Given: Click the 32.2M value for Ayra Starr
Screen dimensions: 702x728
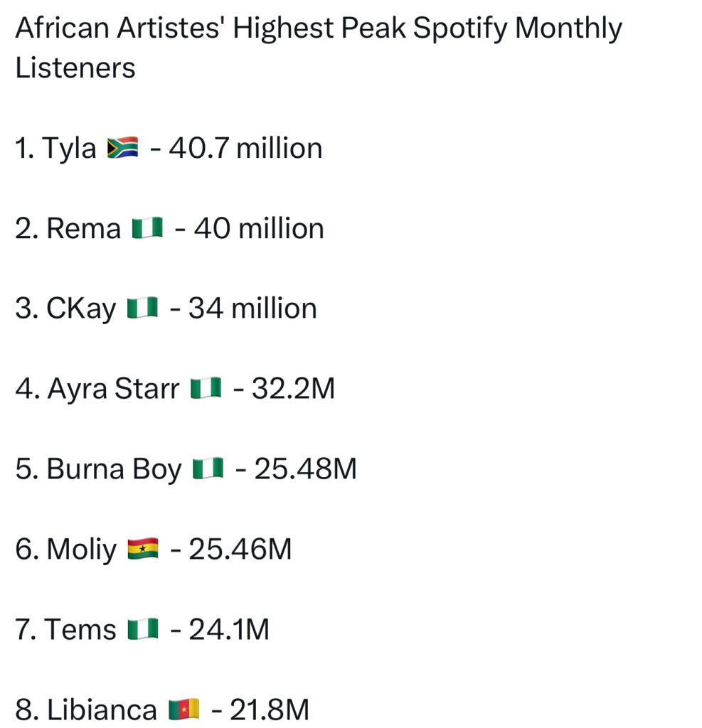Looking at the screenshot, I should [293, 389].
